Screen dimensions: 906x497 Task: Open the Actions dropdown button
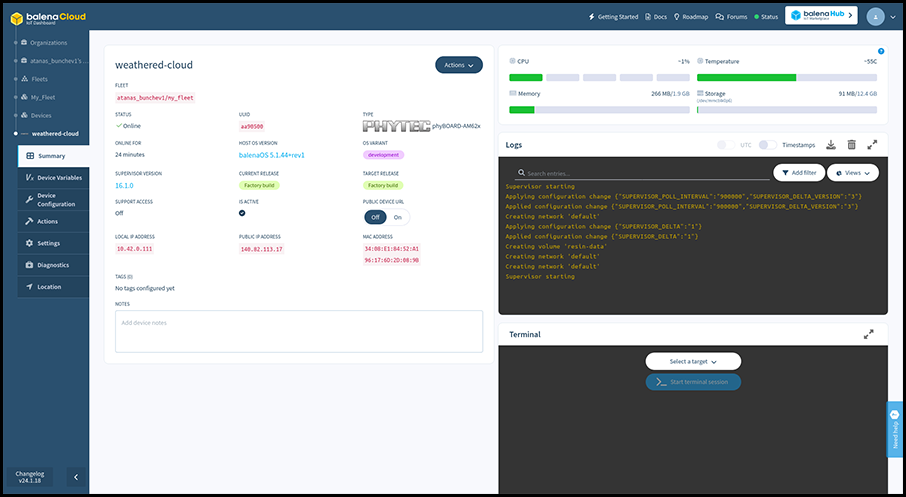click(459, 65)
